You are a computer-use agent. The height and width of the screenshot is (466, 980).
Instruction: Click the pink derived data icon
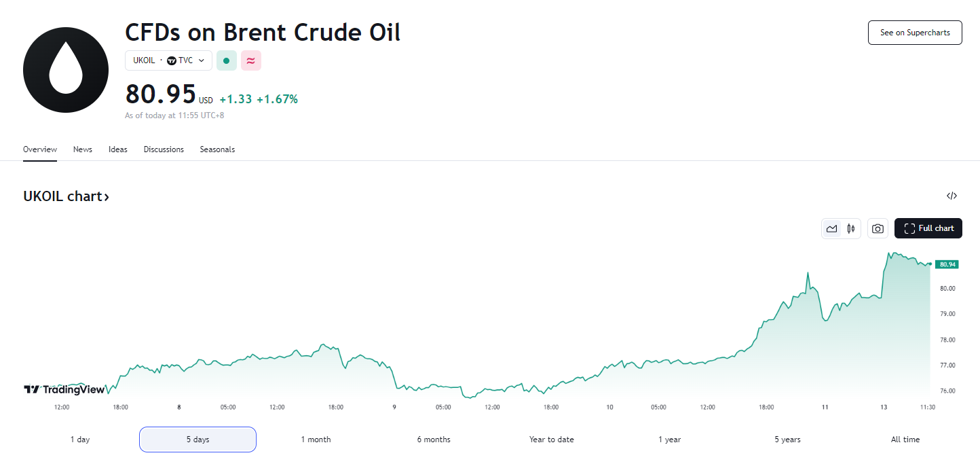coord(251,60)
